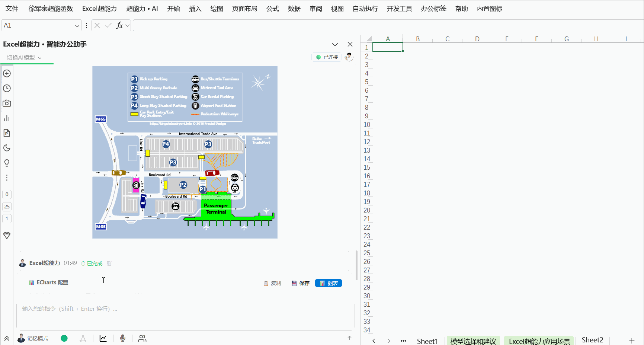Click cell A1 in the worksheet
The width and height of the screenshot is (644, 345).
(388, 47)
